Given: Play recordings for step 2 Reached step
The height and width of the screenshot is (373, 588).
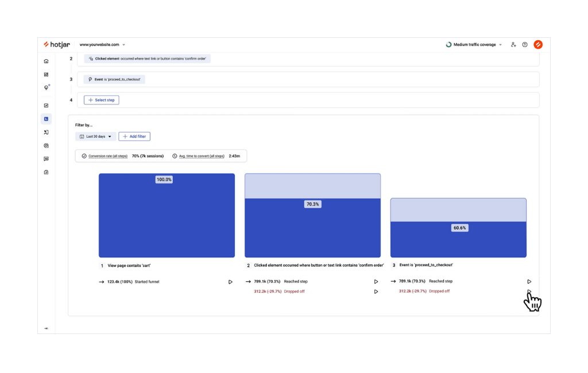Looking at the screenshot, I should pos(376,282).
